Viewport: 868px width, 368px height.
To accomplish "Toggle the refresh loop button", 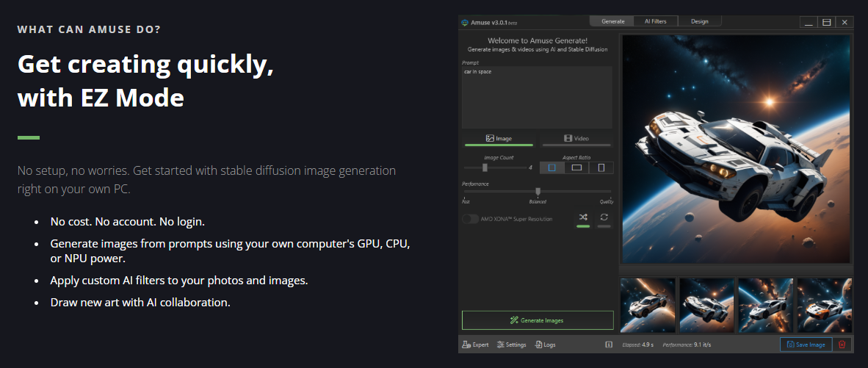I will [604, 218].
